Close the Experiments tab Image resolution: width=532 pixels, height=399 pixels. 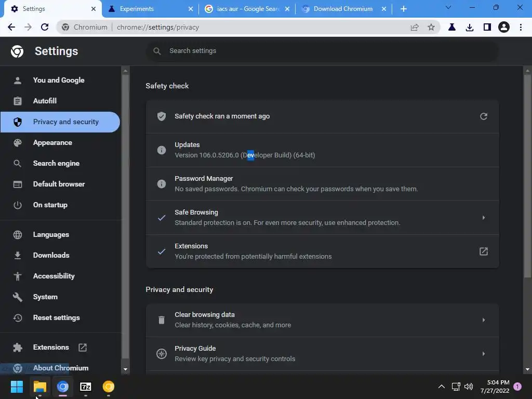190,9
